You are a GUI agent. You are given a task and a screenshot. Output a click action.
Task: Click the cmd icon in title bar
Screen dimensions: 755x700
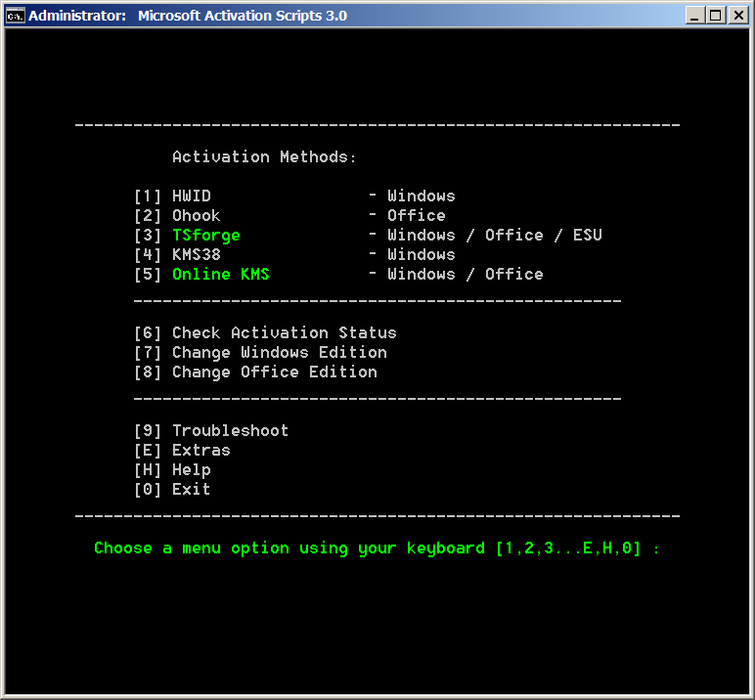tap(15, 16)
